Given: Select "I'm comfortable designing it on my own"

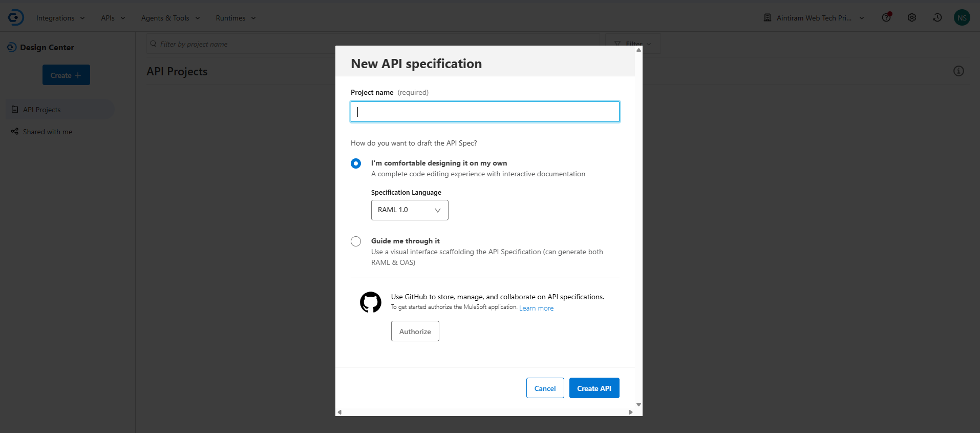Looking at the screenshot, I should pyautogui.click(x=356, y=163).
